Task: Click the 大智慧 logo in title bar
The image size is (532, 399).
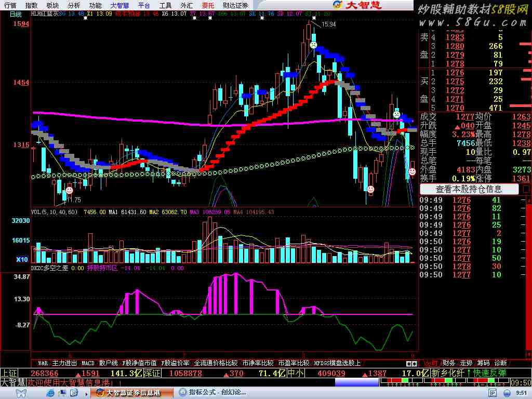Action: [357, 5]
